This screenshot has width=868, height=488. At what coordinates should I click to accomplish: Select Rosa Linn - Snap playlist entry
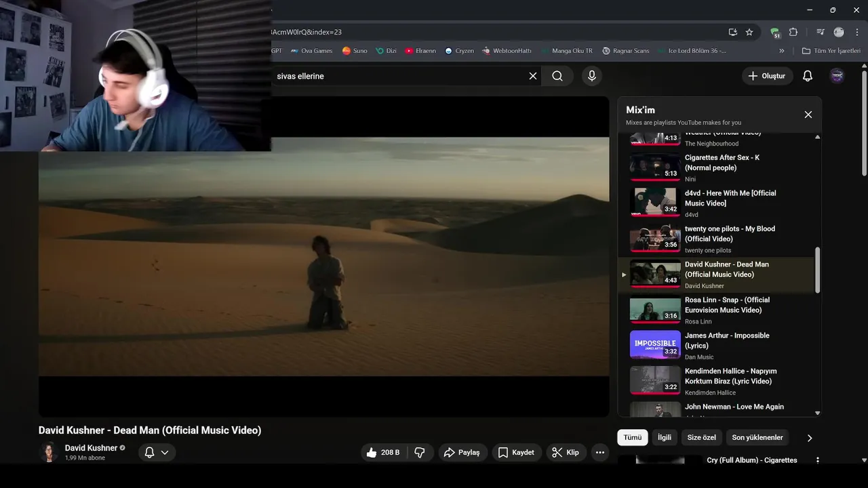[715, 310]
